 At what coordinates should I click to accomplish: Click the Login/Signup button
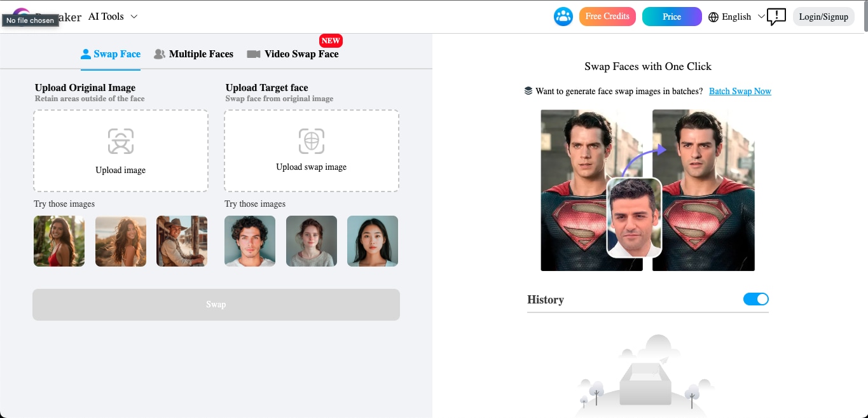point(823,17)
